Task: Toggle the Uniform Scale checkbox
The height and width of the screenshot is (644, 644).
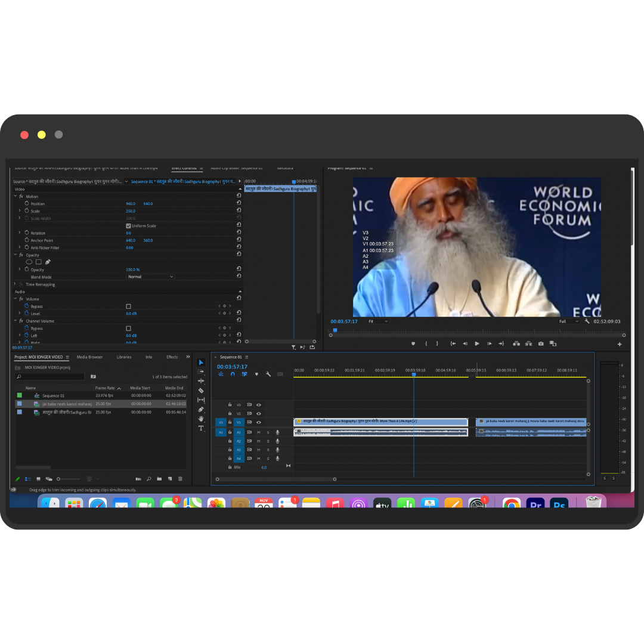Action: [x=128, y=226]
